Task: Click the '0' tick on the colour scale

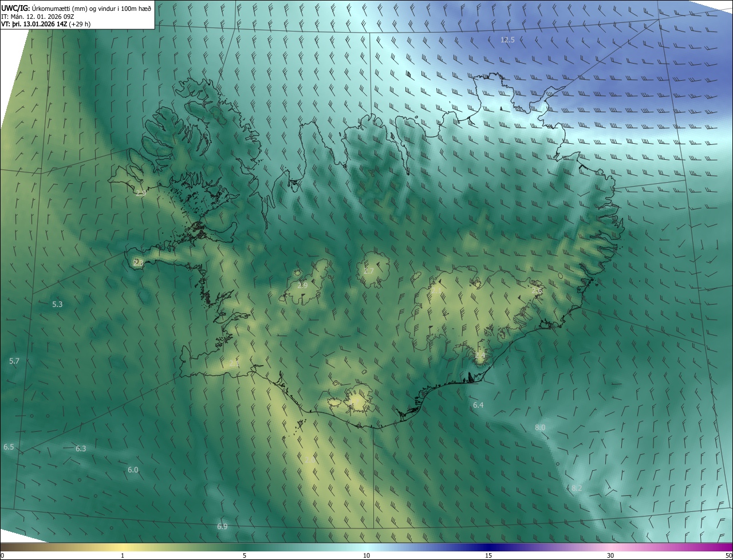Action: 2,555
